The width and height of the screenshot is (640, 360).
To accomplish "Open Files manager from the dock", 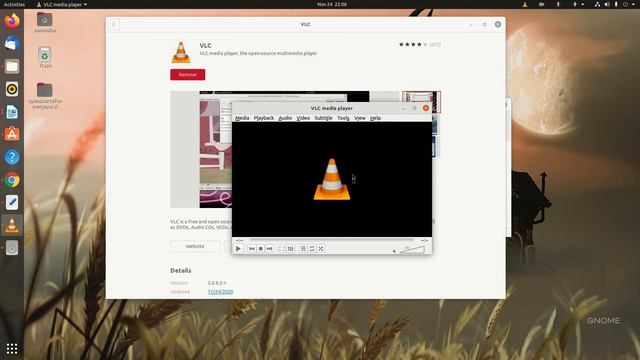I will click(12, 66).
